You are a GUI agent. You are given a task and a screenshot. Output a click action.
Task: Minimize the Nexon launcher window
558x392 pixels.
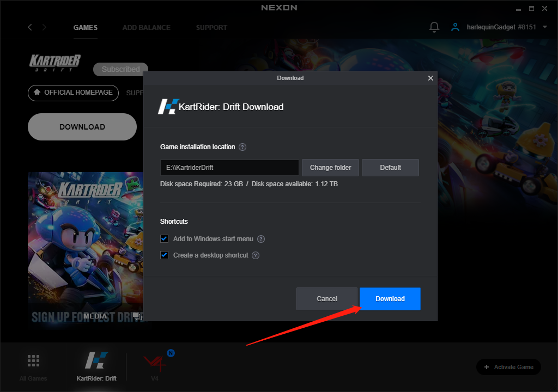519,9
